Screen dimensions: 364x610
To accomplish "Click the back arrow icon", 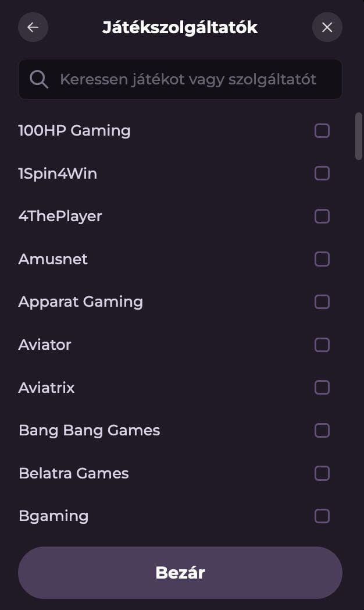I will click(x=33, y=27).
